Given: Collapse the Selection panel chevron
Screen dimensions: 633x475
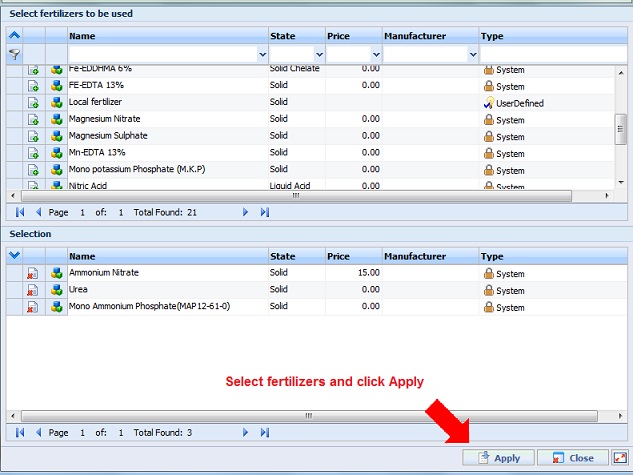Looking at the screenshot, I should tap(14, 255).
